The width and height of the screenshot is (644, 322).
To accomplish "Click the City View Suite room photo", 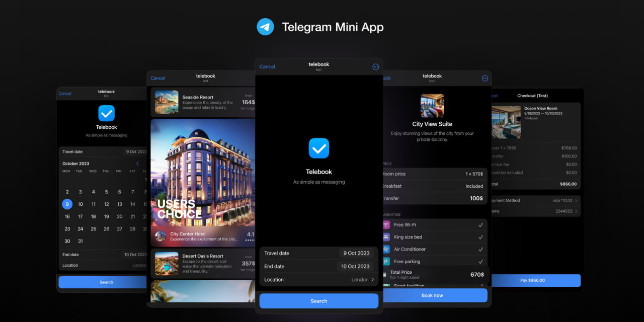I will pos(432,106).
